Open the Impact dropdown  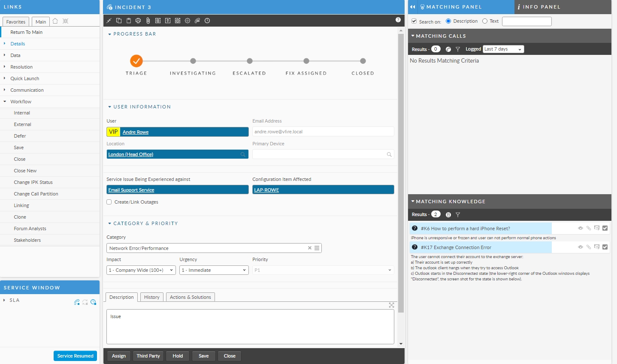141,270
